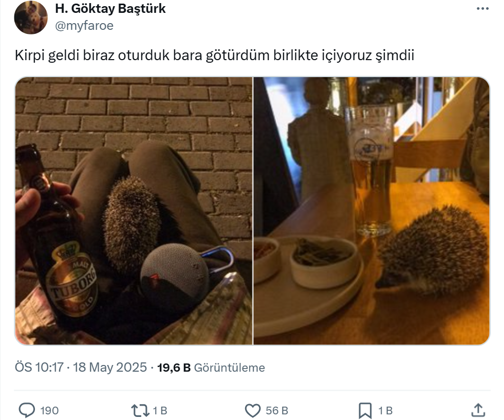504x420 pixels.
Task: Click the 19,6 B Görüntüleme view count
Action: pyautogui.click(x=211, y=368)
